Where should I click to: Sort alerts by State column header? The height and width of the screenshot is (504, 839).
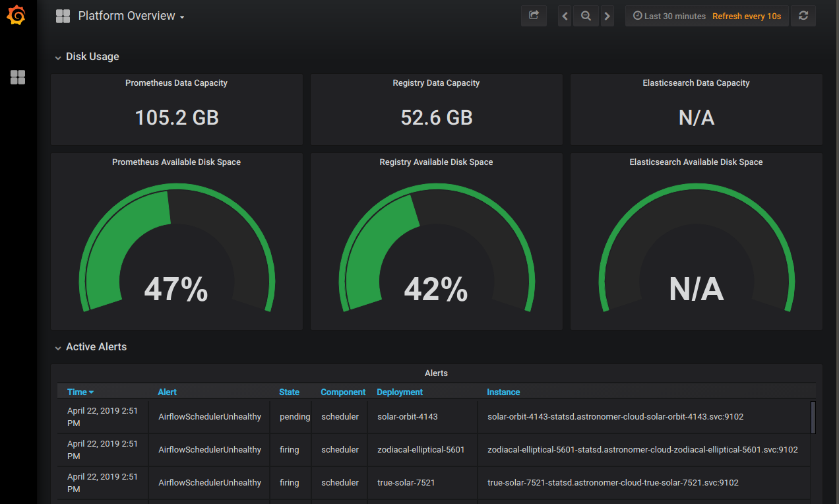(x=289, y=392)
